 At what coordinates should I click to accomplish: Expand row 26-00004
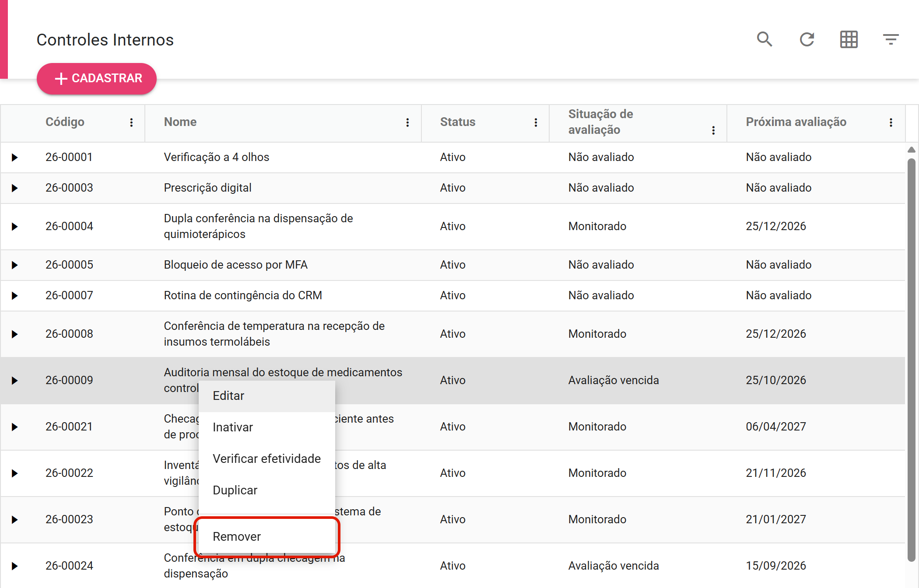[15, 227]
